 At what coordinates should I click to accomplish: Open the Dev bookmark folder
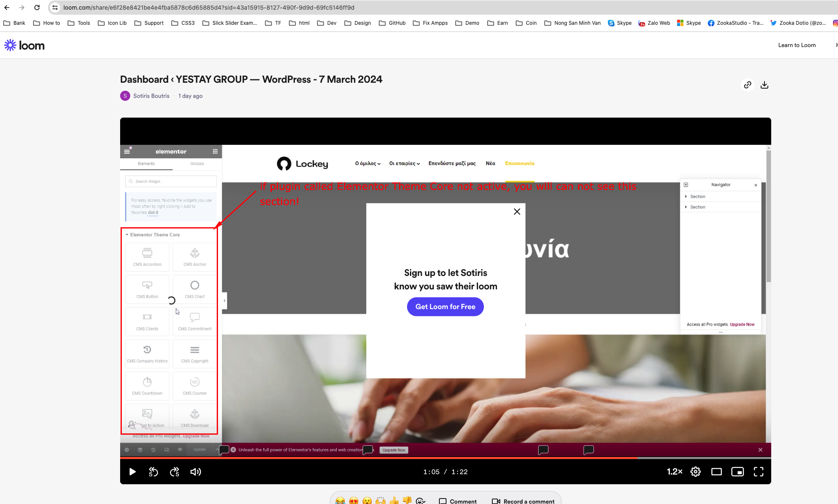pos(327,23)
